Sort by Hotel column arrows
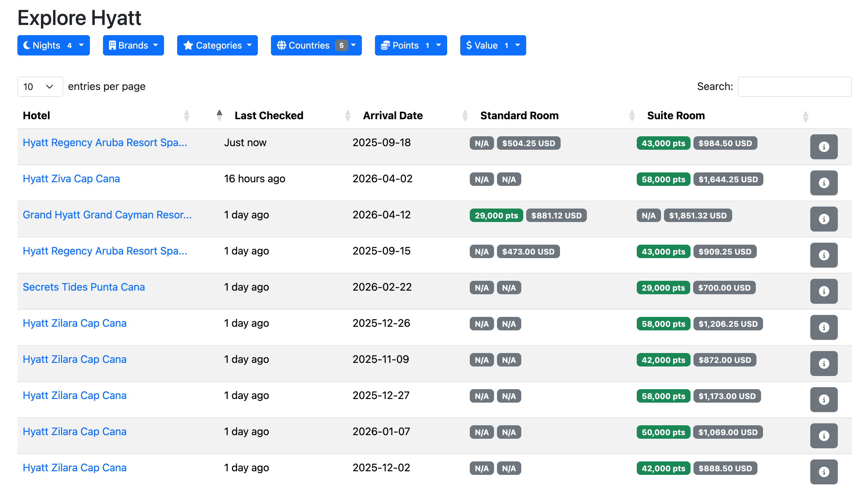The height and width of the screenshot is (488, 868). tap(186, 115)
